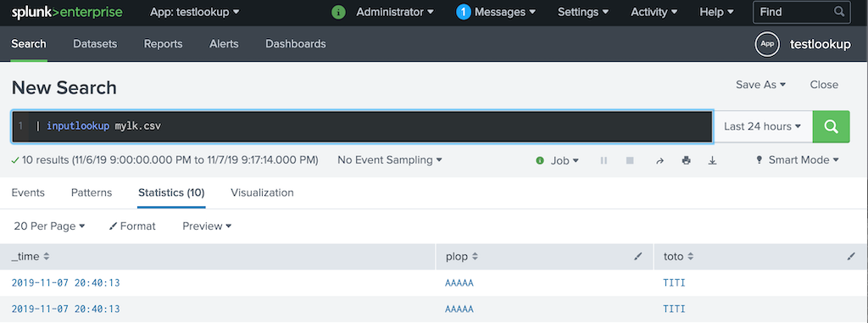Open App: testlookup dropdown
The width and height of the screenshot is (868, 323).
click(195, 12)
